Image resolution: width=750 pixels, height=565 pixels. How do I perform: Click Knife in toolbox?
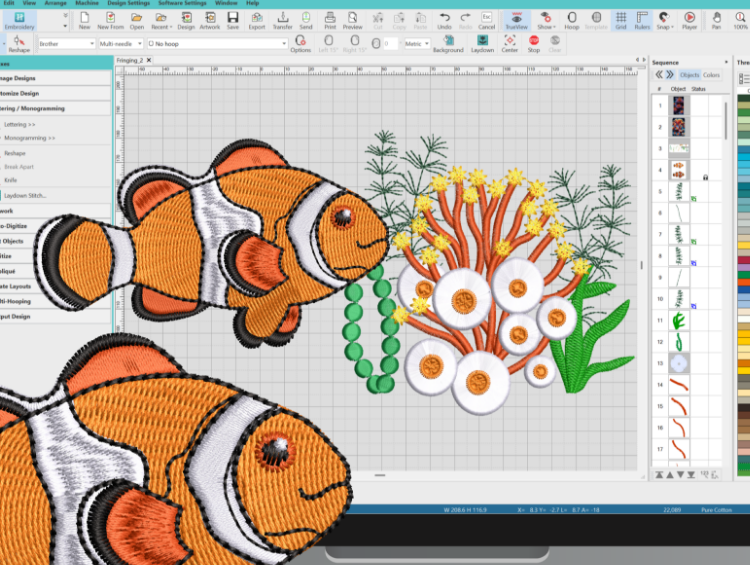click(11, 180)
